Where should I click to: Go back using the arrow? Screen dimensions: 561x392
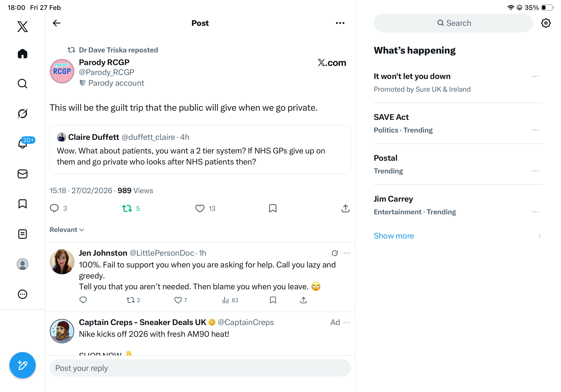(x=56, y=23)
